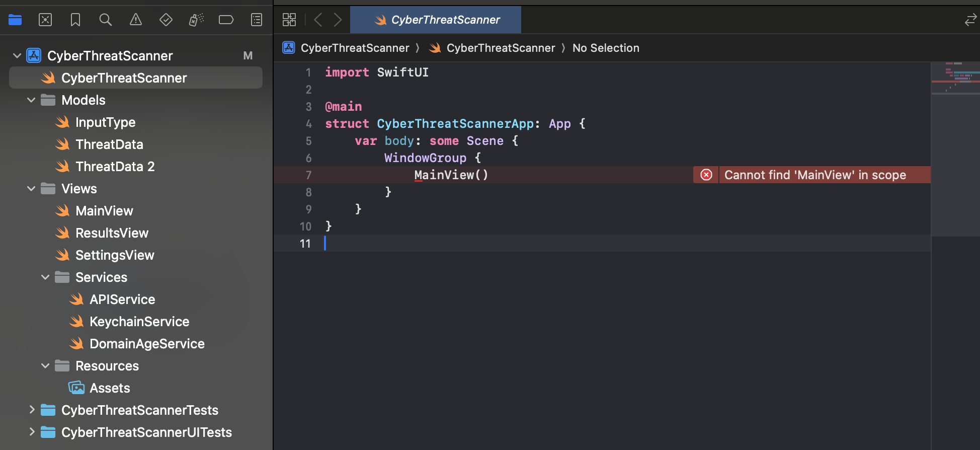
Task: Click the WindowGroup text in code
Action: point(425,158)
